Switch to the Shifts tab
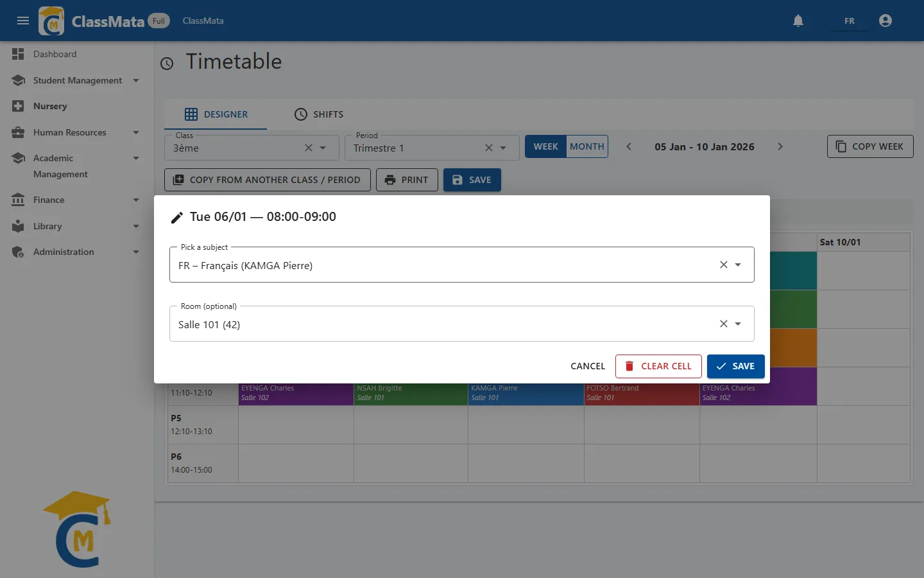The height and width of the screenshot is (578, 924). tap(319, 114)
